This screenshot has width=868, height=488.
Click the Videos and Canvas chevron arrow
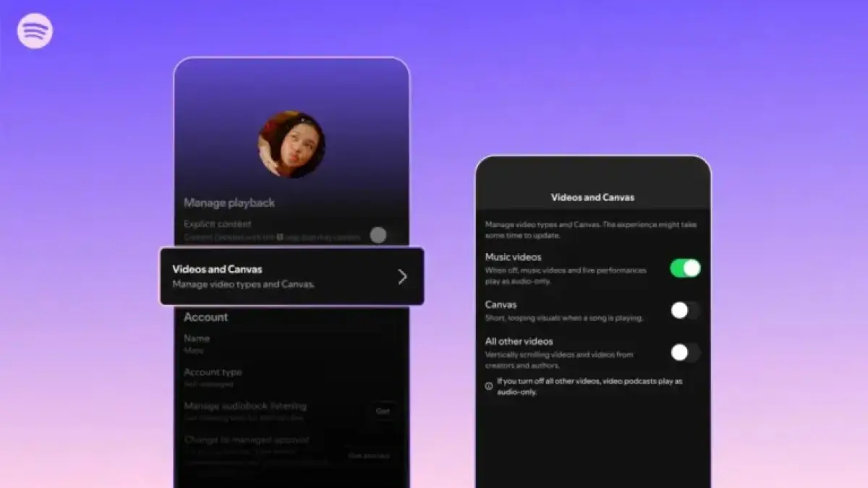pyautogui.click(x=402, y=276)
